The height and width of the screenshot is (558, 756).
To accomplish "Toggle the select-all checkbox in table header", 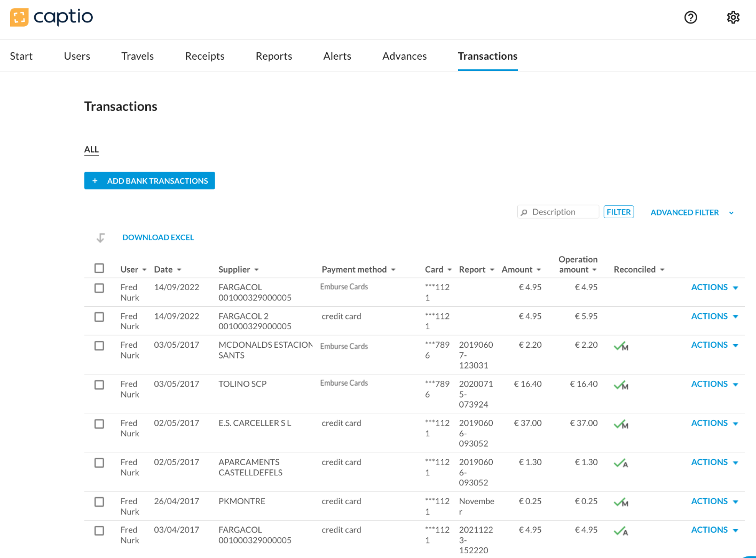I will [99, 268].
